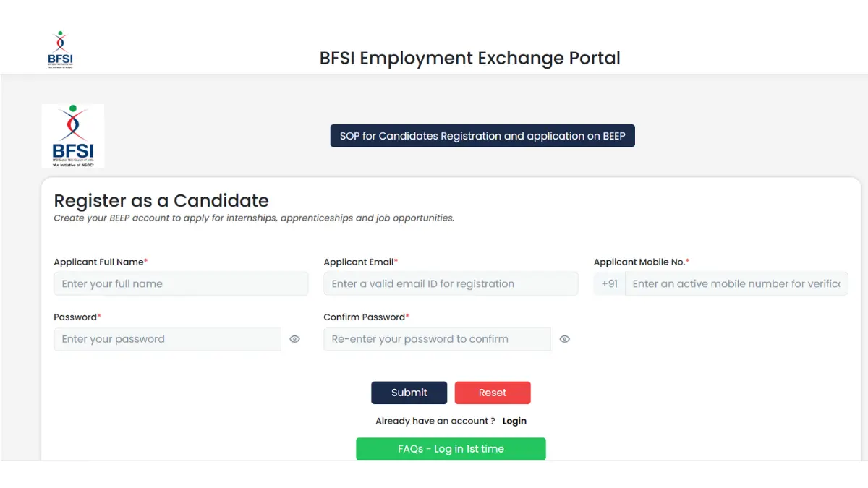Screen dimensions: 868x488
Task: Click the Applicant Mobile No. label
Action: tap(639, 262)
